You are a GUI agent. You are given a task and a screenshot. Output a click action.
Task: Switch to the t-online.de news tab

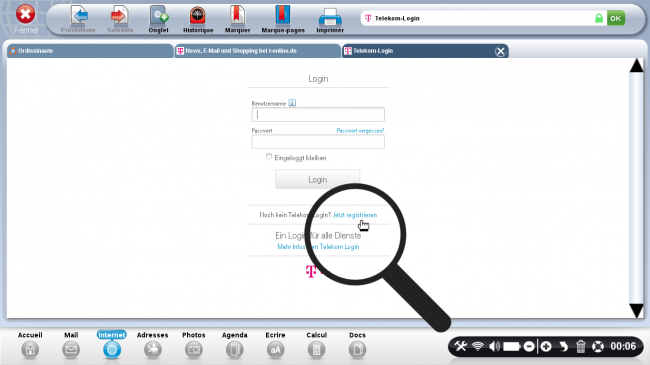(x=257, y=51)
